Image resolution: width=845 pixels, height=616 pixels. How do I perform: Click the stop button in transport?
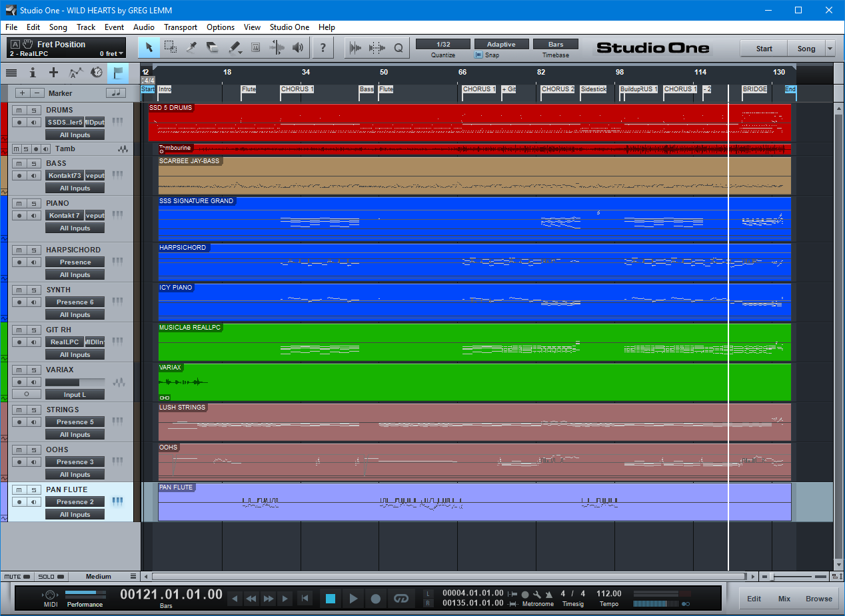pyautogui.click(x=331, y=599)
